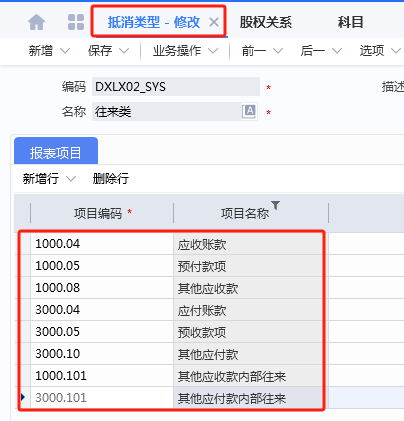Expand the 后一 dropdown arrow

(x=337, y=51)
